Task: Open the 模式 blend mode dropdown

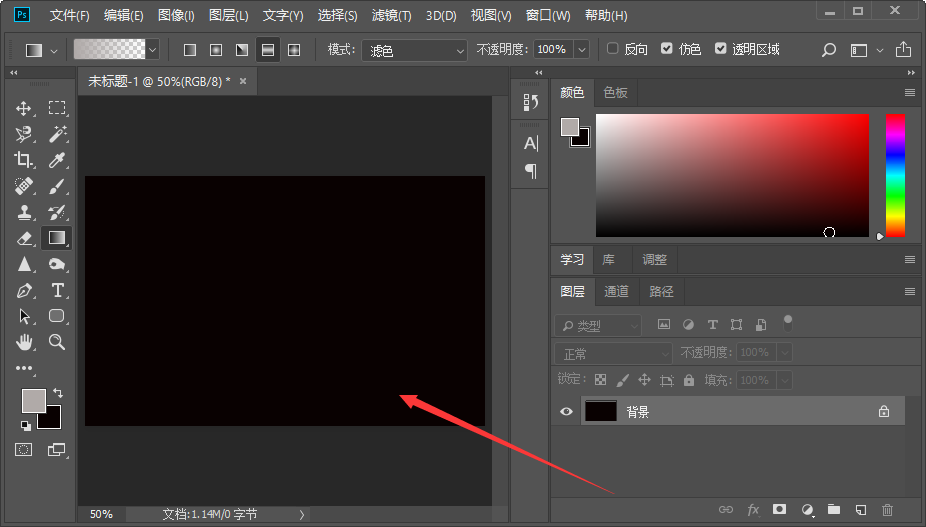Action: (x=415, y=51)
